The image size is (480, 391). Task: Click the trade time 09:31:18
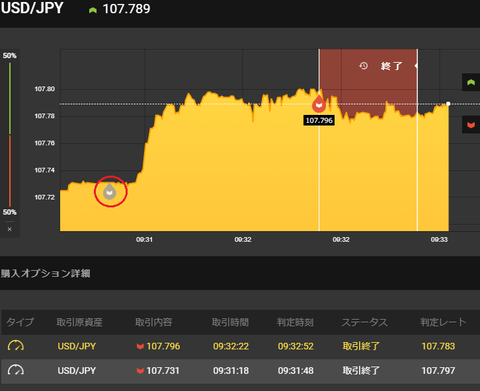pyautogui.click(x=231, y=371)
